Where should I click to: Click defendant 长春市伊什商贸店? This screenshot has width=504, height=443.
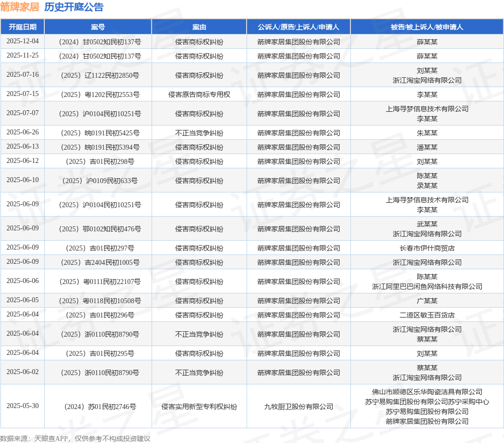(x=427, y=249)
